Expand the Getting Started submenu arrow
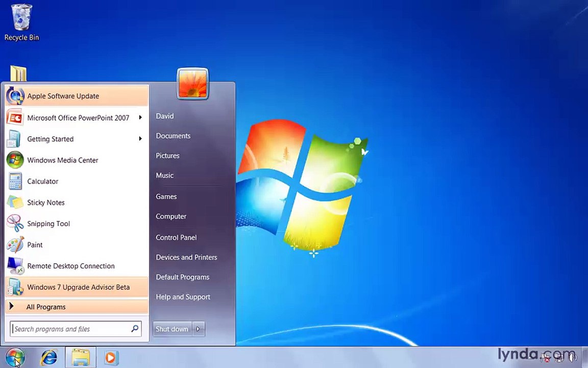 [x=140, y=139]
